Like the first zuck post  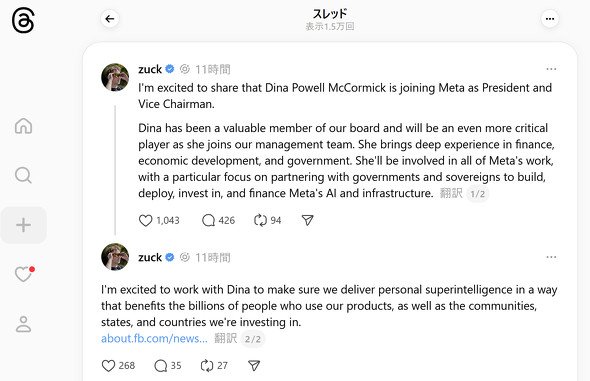(145, 220)
